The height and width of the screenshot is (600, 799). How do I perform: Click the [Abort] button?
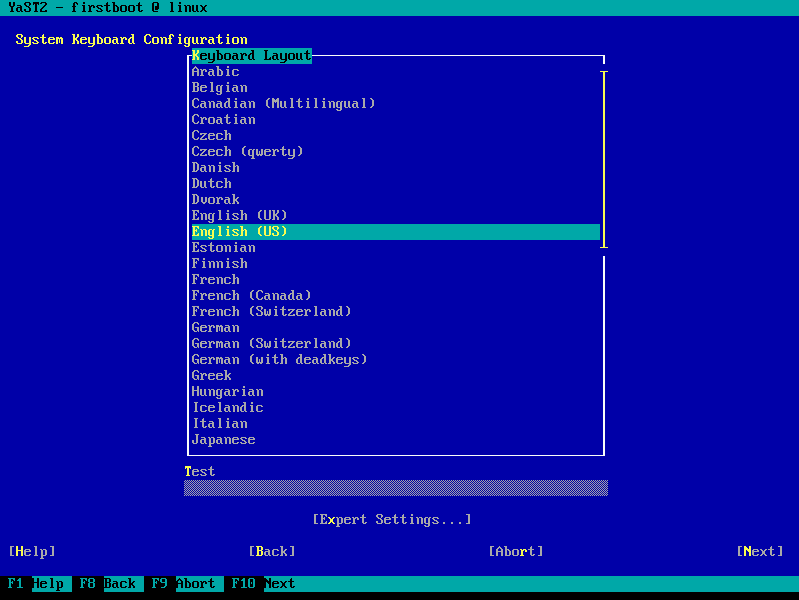coord(516,552)
